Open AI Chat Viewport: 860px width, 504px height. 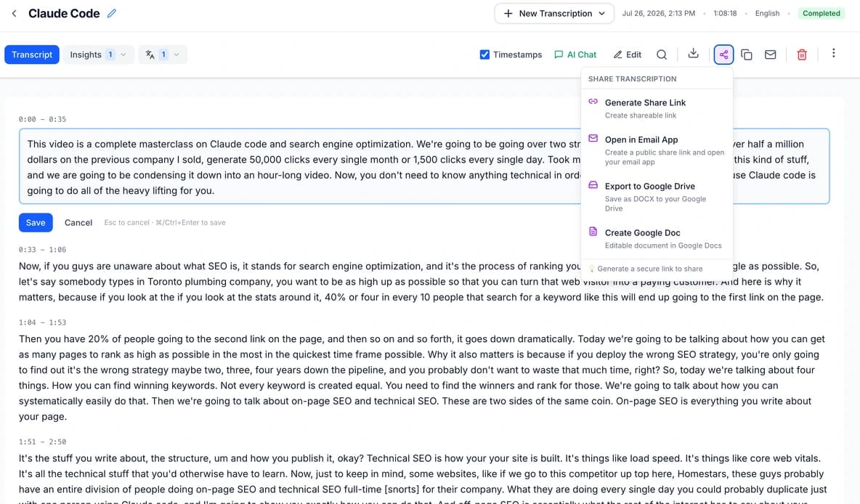click(575, 54)
